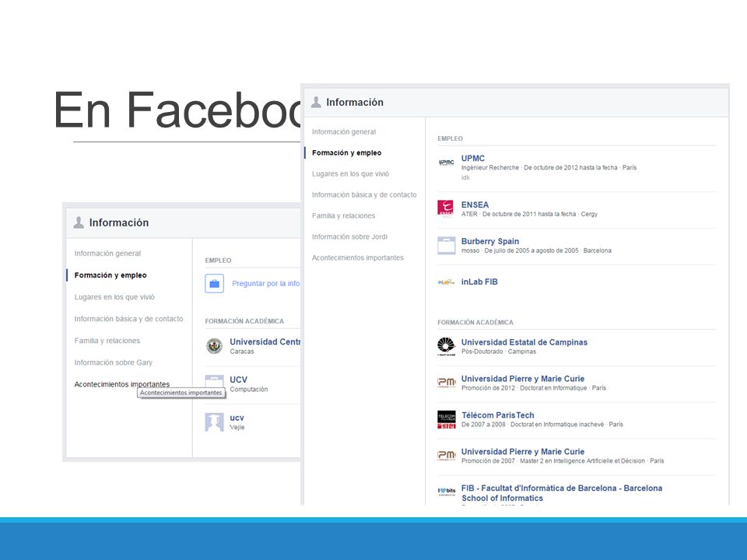
Task: Click the ENSEA logo icon
Action: (x=447, y=208)
